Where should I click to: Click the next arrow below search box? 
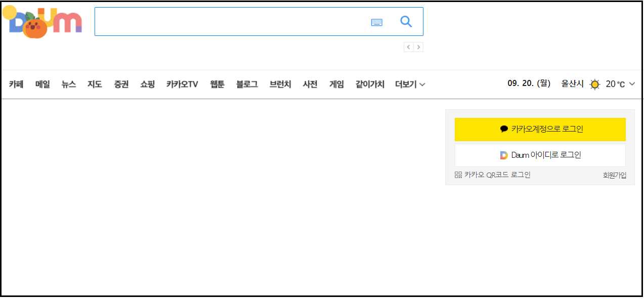click(x=418, y=47)
